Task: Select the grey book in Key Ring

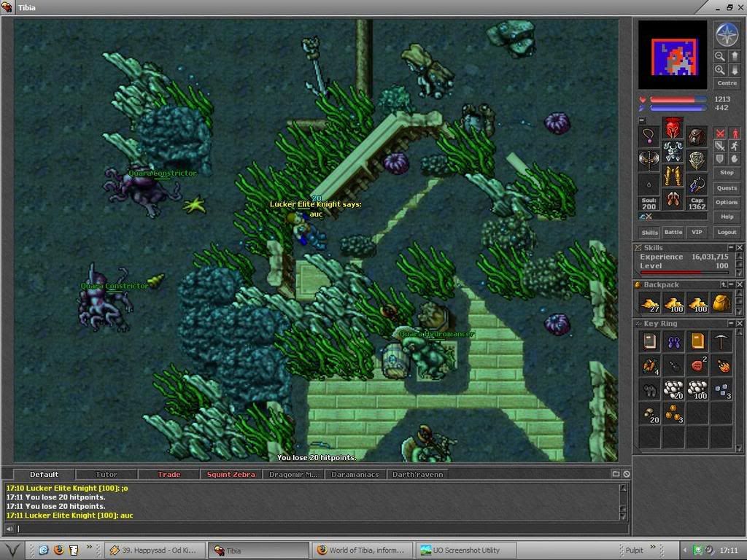Action: pyautogui.click(x=649, y=342)
